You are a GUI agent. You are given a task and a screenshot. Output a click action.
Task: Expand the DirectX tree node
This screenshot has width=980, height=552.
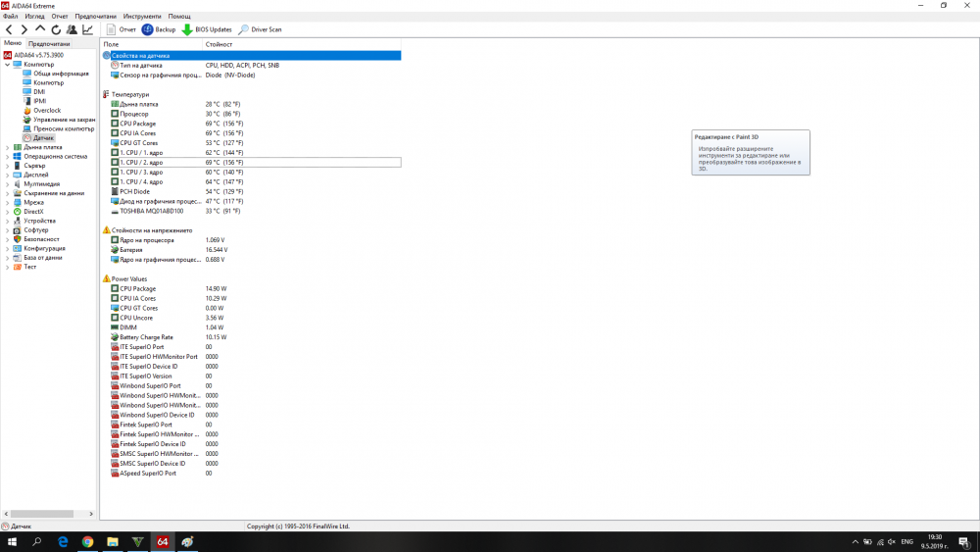click(8, 212)
